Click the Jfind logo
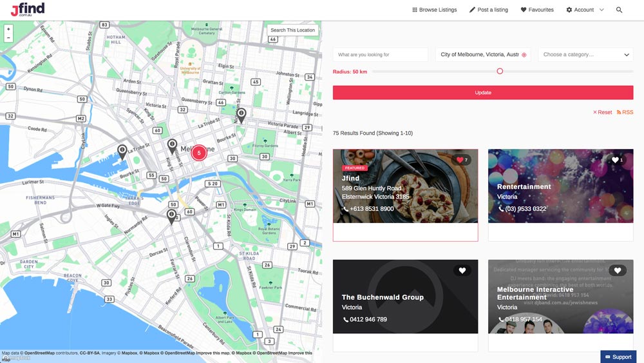Image resolution: width=644 pixels, height=363 pixels. pyautogui.click(x=28, y=9)
